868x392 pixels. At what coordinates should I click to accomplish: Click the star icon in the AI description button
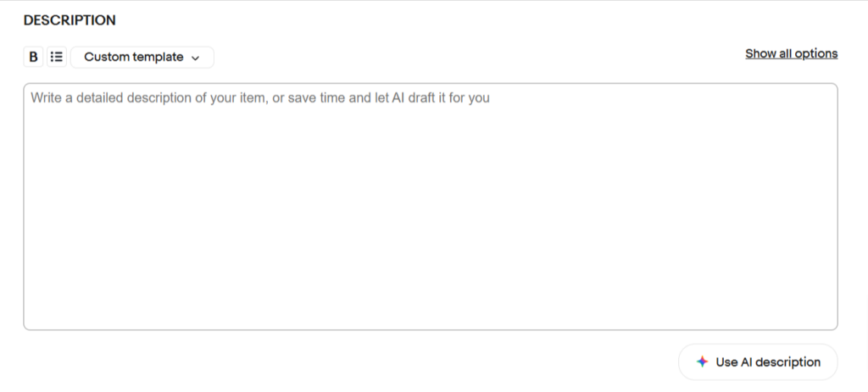pyautogui.click(x=702, y=362)
